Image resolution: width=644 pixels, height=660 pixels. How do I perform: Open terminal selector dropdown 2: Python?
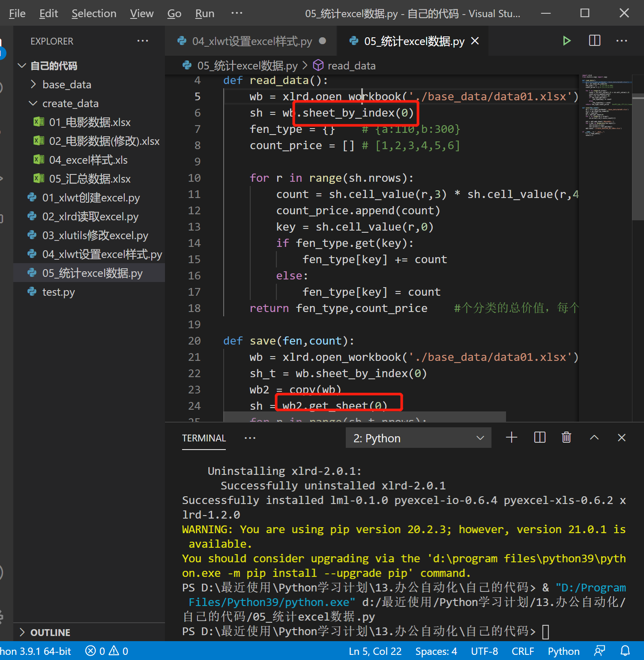418,438
